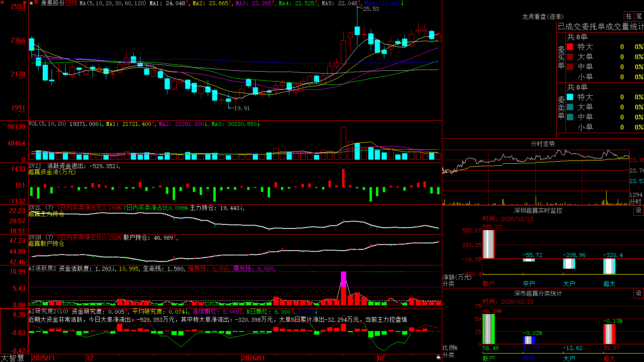Click the 2025/11 date marker on time axis
The width and height of the screenshot is (644, 362).
coord(43,358)
